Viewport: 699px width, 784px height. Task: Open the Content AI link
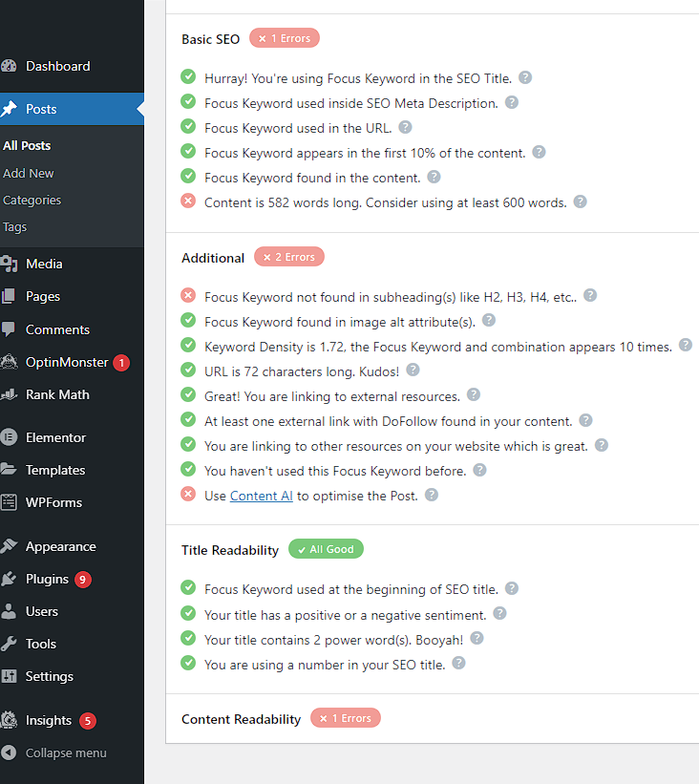pos(261,496)
